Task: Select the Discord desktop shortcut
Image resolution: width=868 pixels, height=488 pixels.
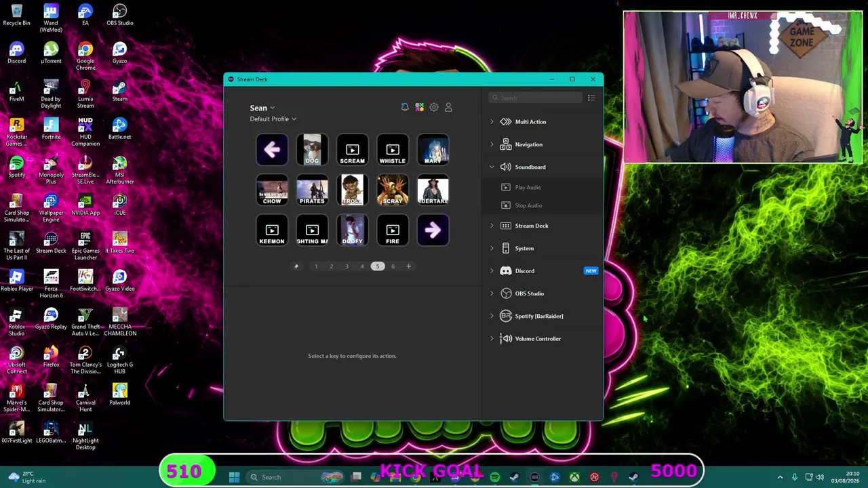Action: 16,53
